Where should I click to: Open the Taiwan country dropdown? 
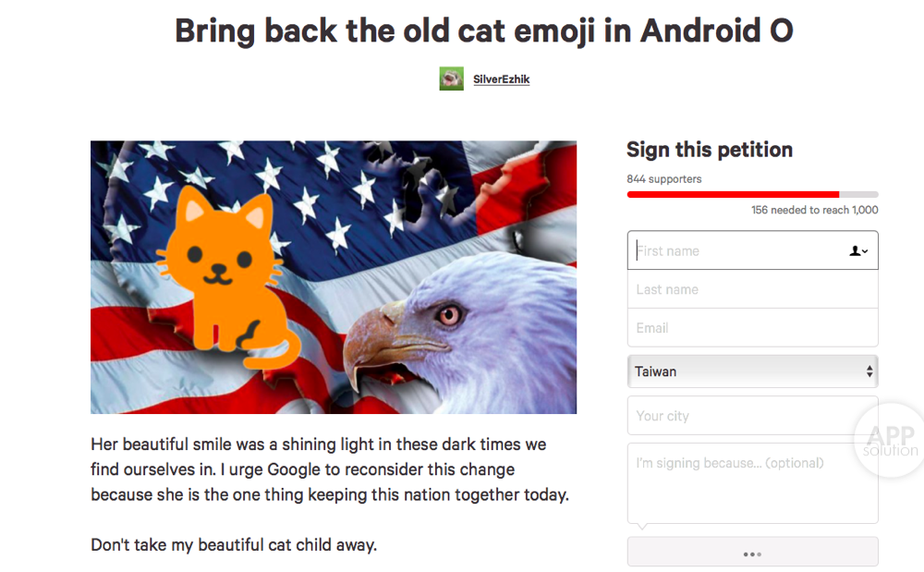pyautogui.click(x=752, y=371)
